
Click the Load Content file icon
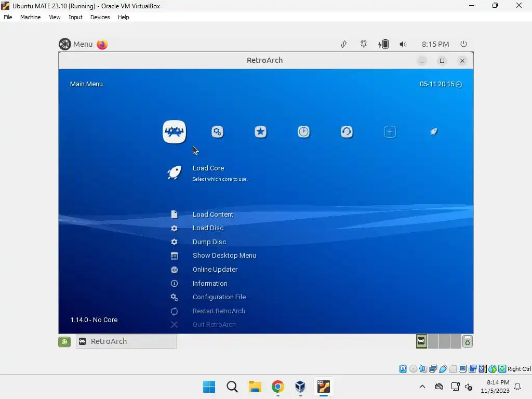pos(174,215)
